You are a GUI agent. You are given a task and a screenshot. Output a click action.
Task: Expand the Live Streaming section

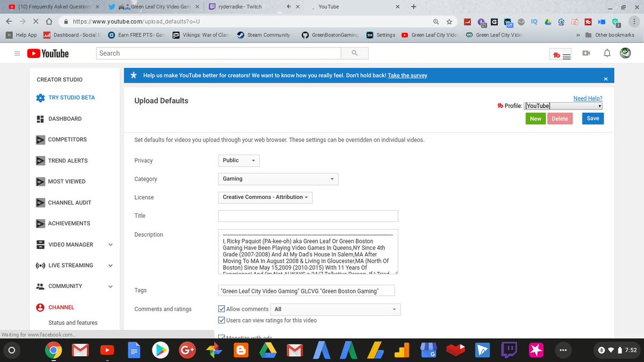click(x=111, y=265)
